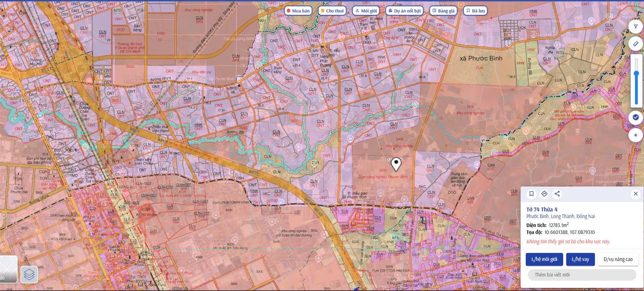This screenshot has height=291, width=644.
Task: Open the Bảng giá price list
Action: [443, 11]
